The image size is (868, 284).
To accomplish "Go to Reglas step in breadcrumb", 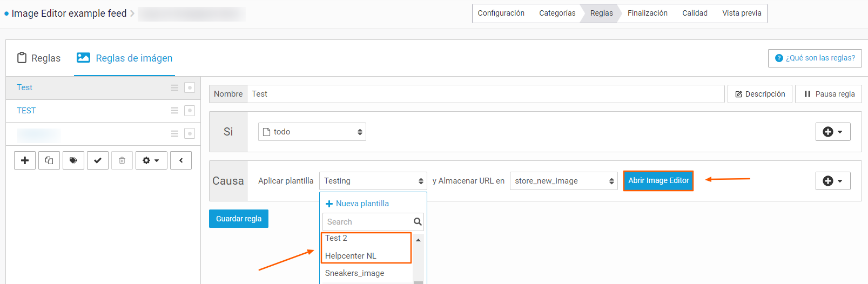I will tap(601, 13).
